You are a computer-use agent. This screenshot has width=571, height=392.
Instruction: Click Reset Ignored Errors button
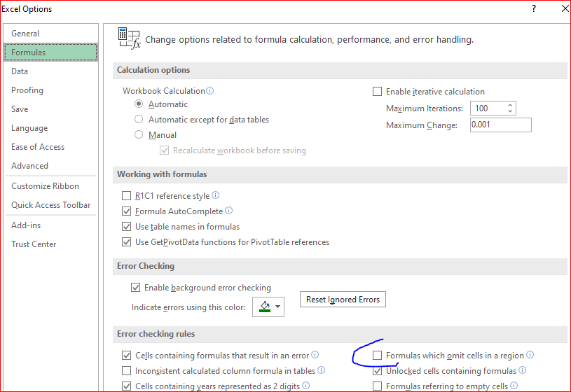coord(343,299)
